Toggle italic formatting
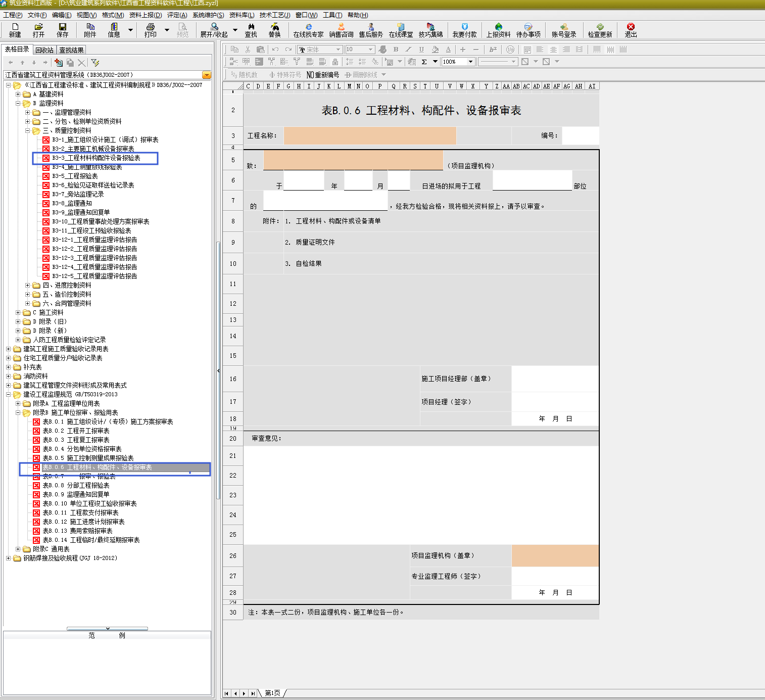Screen dimensions: 765x700 click(x=408, y=50)
